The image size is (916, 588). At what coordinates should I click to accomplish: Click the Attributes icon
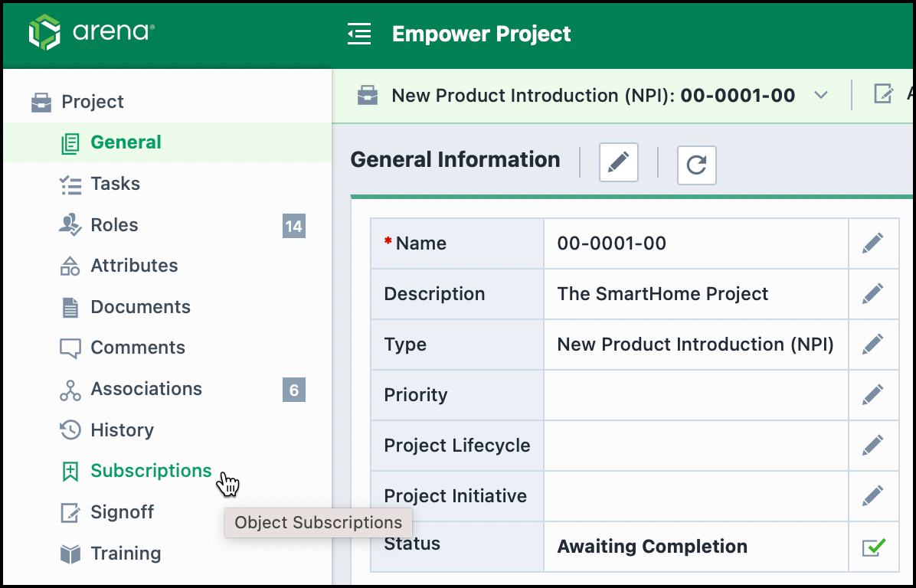coord(69,266)
